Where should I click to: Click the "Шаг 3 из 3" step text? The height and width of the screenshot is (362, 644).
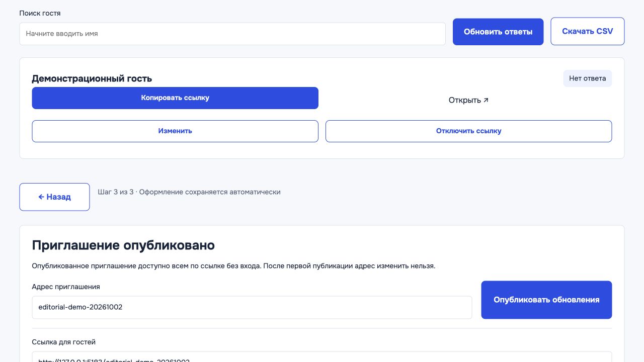tap(116, 192)
